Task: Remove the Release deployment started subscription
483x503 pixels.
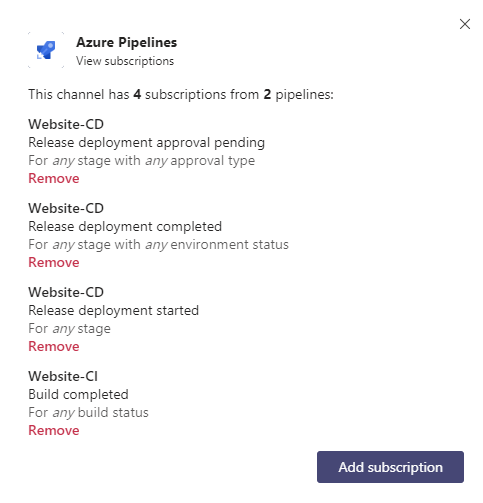Action: point(54,346)
